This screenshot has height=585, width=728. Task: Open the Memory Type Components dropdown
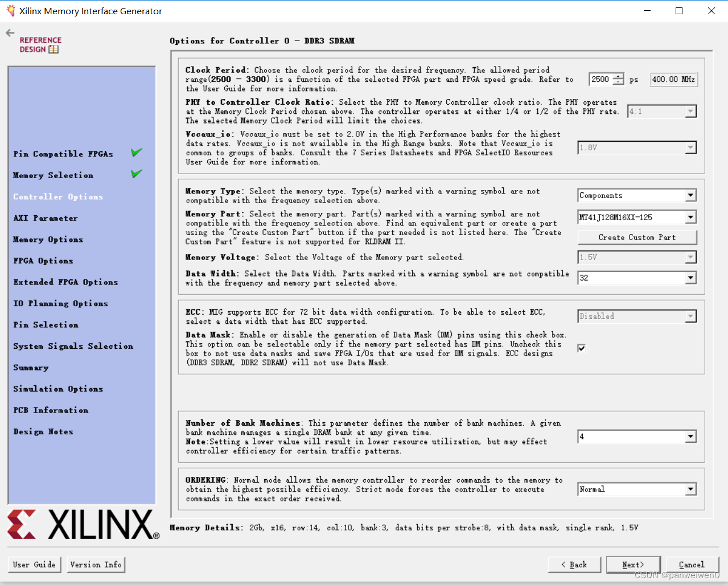coord(637,196)
